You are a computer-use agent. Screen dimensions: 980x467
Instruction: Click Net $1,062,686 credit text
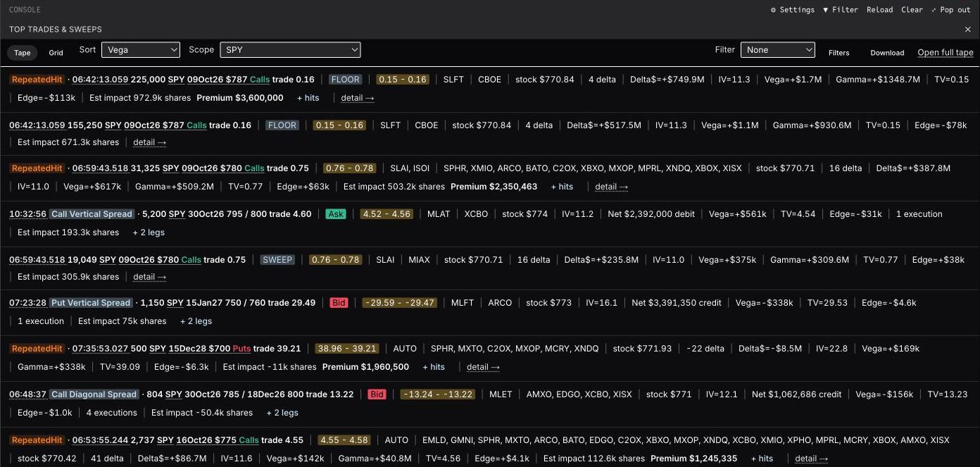[x=797, y=394]
